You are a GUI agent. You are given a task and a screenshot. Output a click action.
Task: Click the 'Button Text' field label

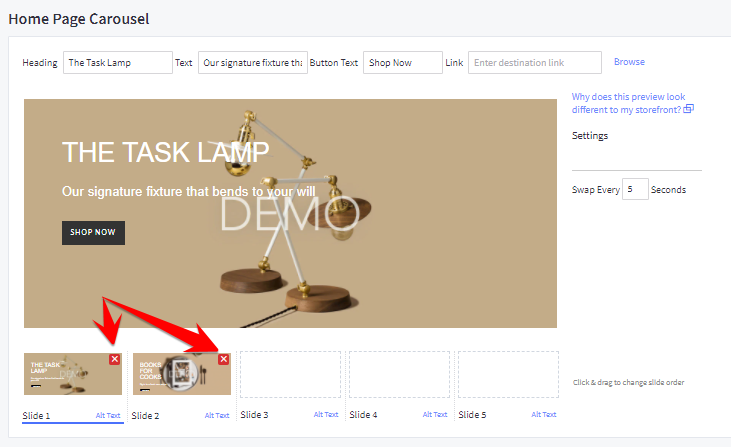pyautogui.click(x=334, y=62)
